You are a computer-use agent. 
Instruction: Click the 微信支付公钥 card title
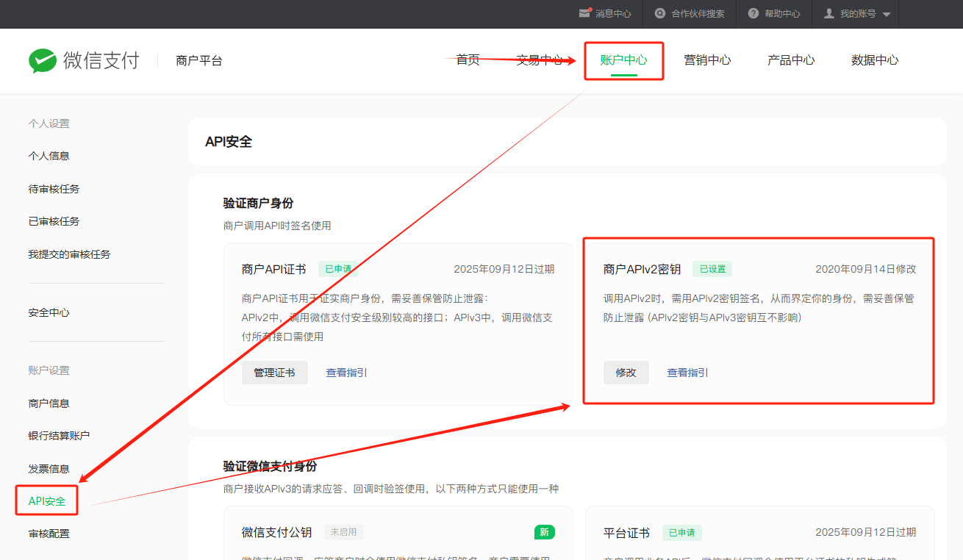pos(276,532)
